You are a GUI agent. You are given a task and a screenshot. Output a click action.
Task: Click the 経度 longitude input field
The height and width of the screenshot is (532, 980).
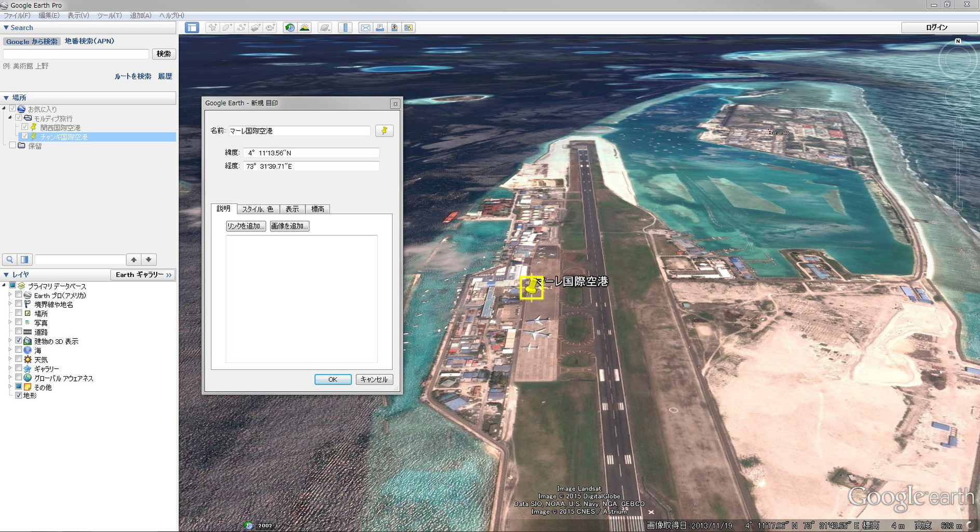[x=311, y=166]
